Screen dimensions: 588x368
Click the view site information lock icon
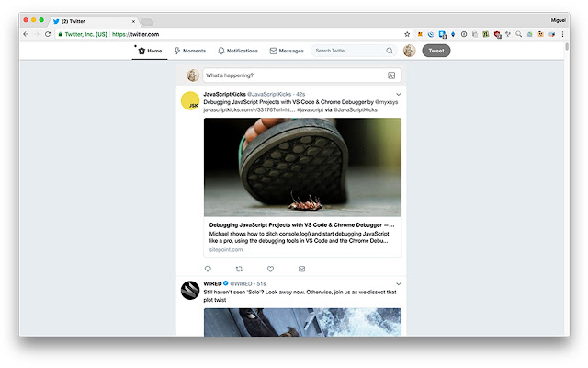tap(60, 34)
